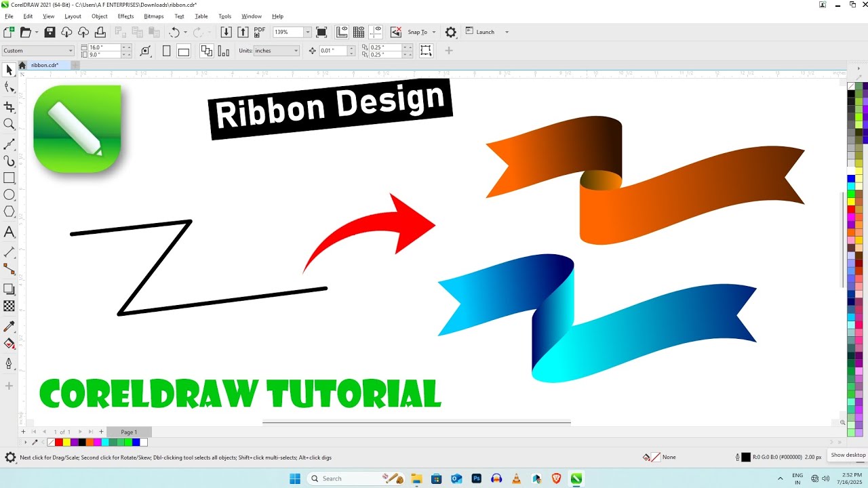Open the Effects menu
The width and height of the screenshot is (868, 488).
[x=125, y=16]
